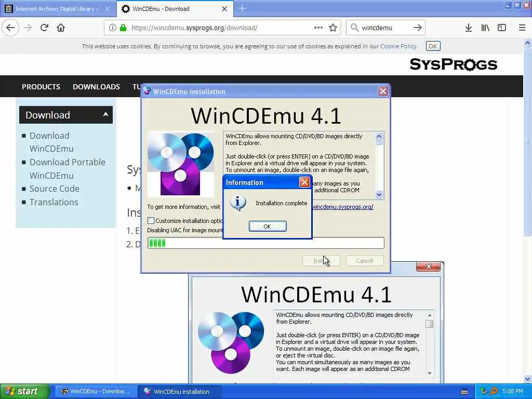Click the system tray clock 5:08 PM
Image resolution: width=532 pixels, height=399 pixels.
(x=513, y=392)
